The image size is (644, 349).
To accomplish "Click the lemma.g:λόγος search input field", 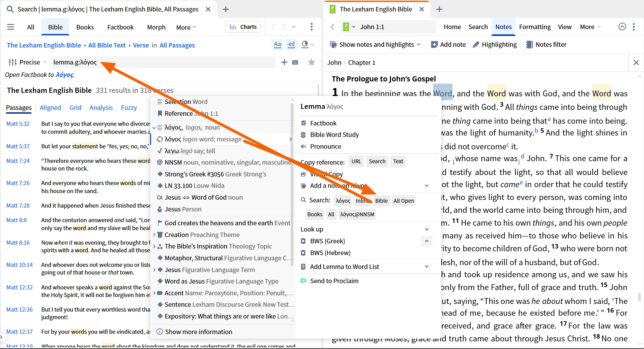I will 163,62.
